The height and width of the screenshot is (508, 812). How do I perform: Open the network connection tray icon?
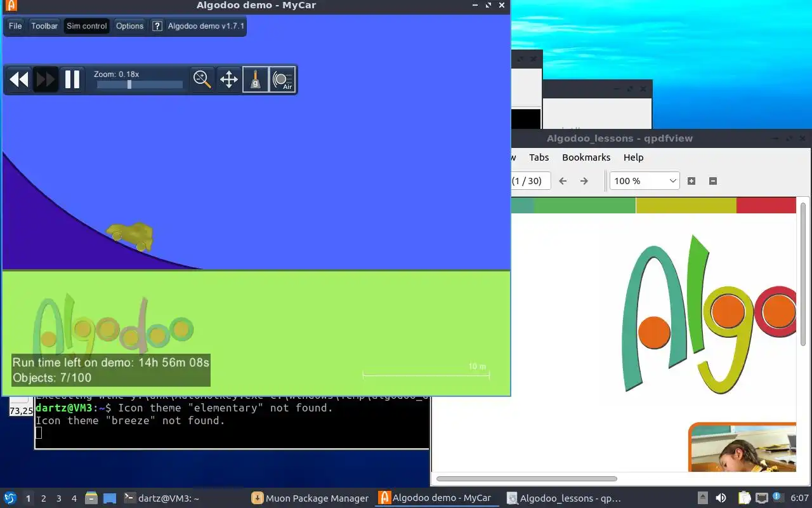(761, 498)
